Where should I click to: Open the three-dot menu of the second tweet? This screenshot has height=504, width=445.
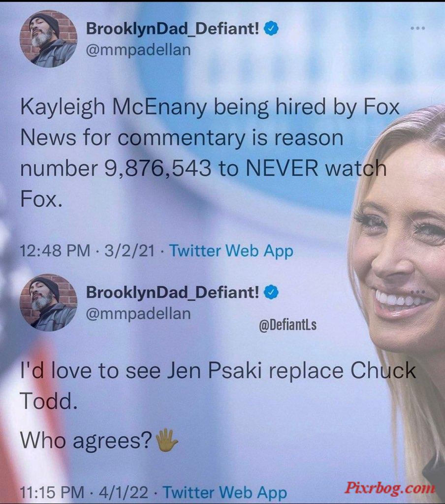[418, 292]
